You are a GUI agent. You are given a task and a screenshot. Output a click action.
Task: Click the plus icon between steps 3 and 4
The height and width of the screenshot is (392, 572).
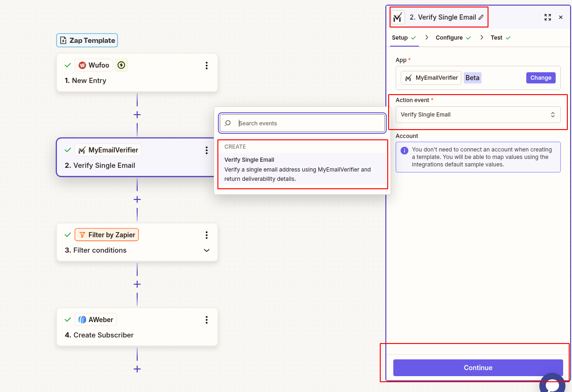pyautogui.click(x=137, y=284)
